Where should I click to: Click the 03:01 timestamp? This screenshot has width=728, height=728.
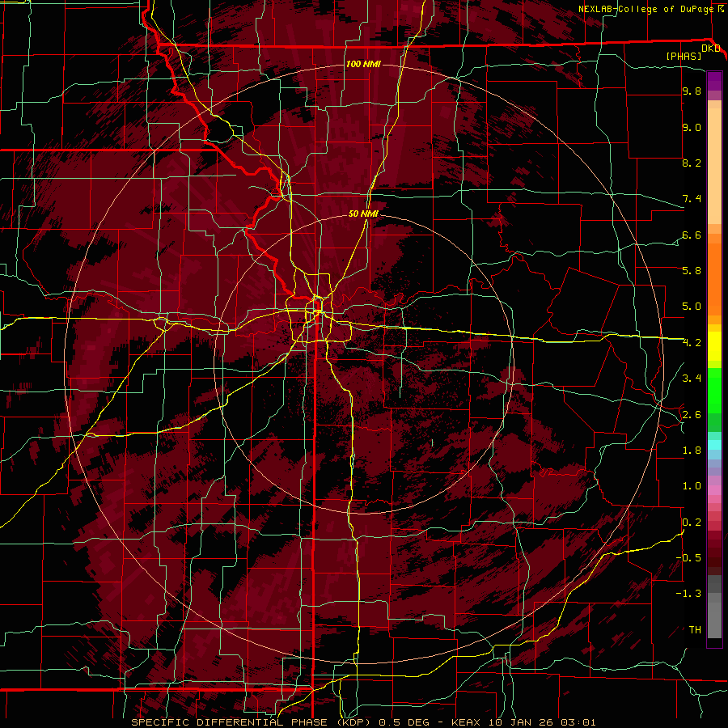coord(578,722)
